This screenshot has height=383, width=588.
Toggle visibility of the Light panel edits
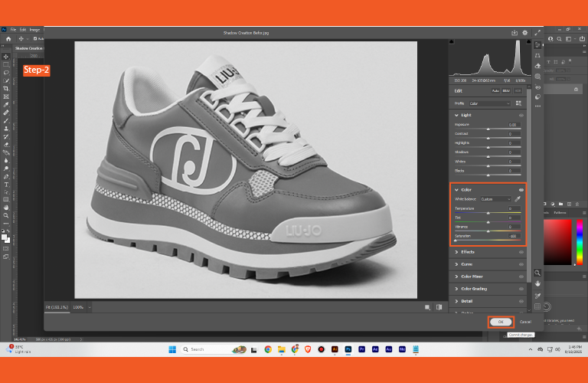point(521,115)
